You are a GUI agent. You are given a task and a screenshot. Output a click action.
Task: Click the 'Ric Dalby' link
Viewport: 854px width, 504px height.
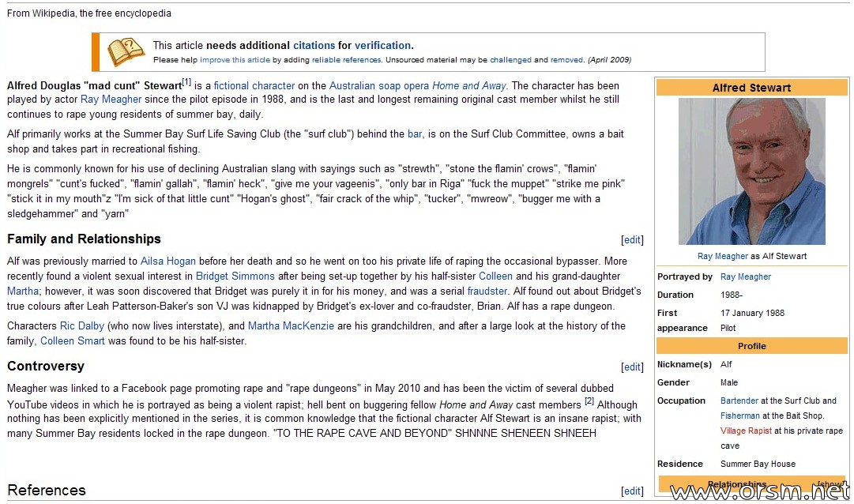81,325
